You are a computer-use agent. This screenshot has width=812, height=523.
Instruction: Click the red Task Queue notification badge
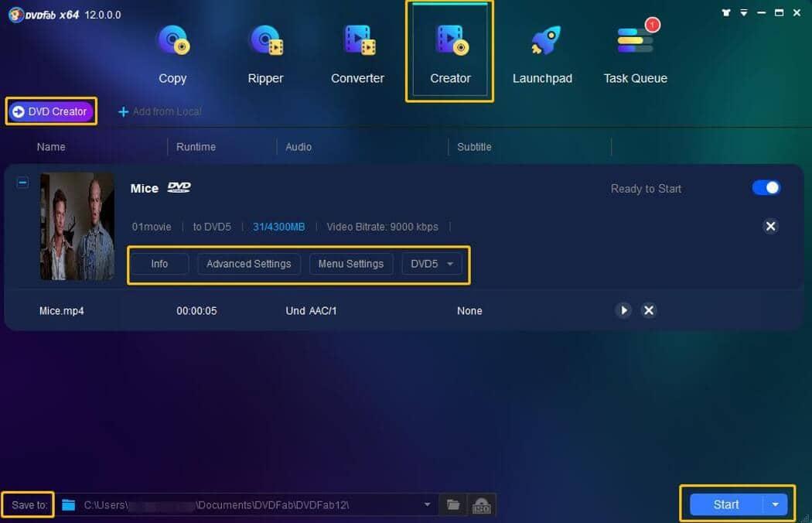[652, 25]
